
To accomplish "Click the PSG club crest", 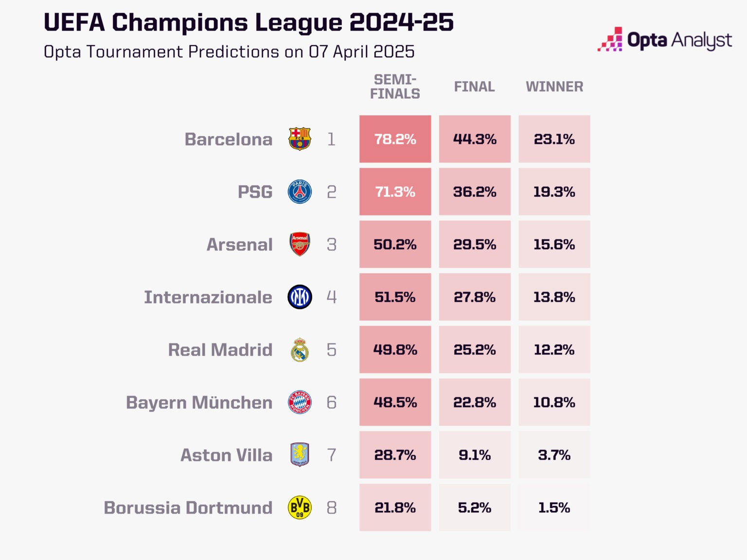I will point(300,192).
